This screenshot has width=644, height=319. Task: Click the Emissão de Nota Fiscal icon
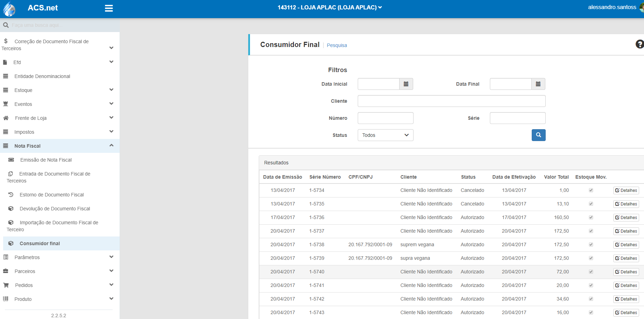[11, 160]
